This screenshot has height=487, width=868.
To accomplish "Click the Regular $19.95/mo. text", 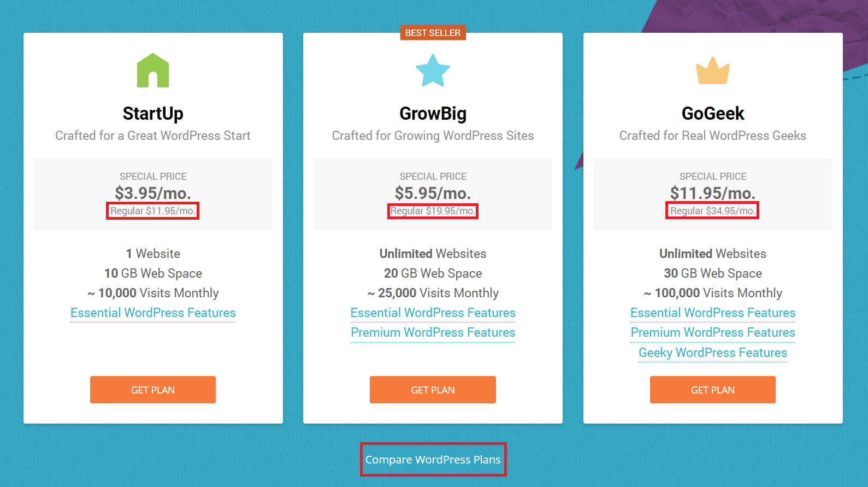I will [433, 211].
